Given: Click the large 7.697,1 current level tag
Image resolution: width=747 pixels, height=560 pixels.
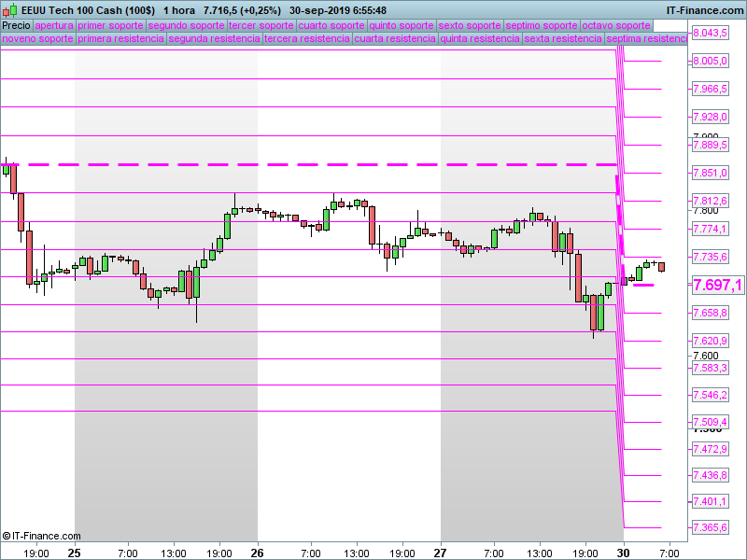Looking at the screenshot, I should click(717, 286).
